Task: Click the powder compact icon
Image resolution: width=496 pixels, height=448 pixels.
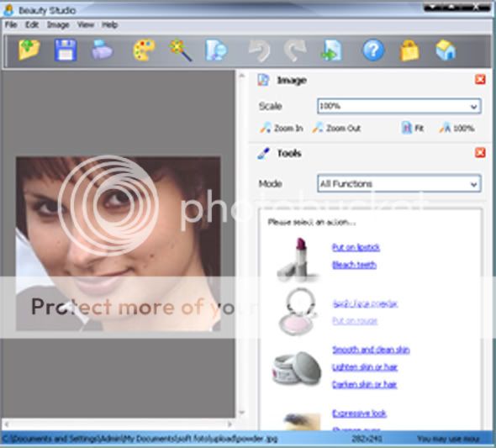Action: pos(298,312)
